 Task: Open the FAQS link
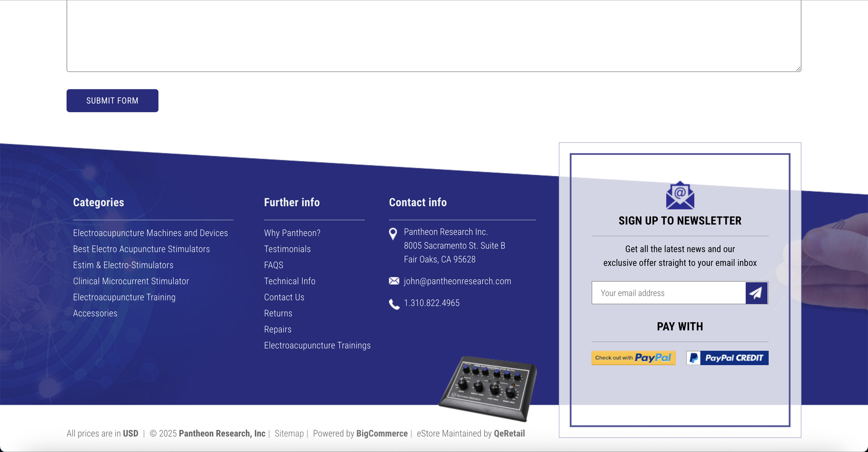click(273, 265)
